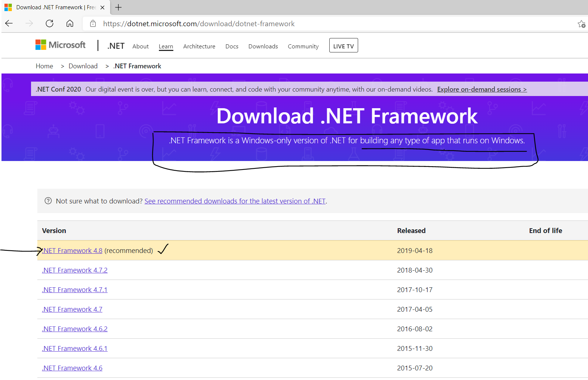View site security lock icon in address bar
This screenshot has width=588, height=380.
click(93, 24)
